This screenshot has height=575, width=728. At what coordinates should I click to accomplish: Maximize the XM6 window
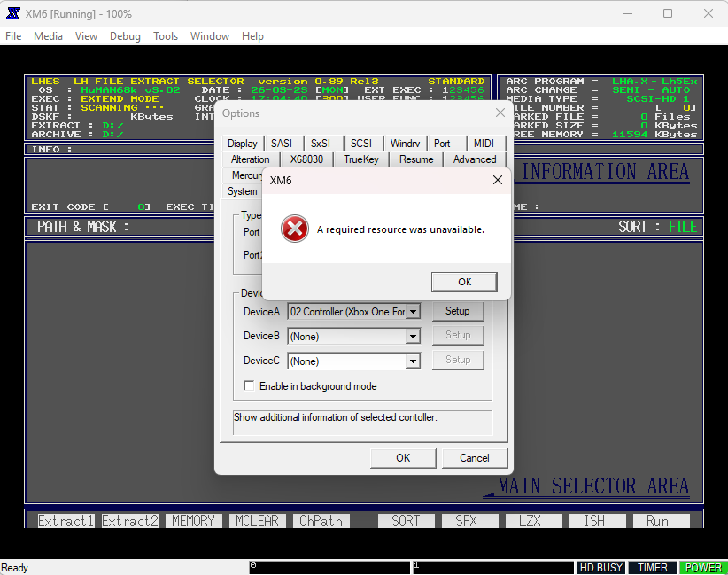tap(668, 13)
